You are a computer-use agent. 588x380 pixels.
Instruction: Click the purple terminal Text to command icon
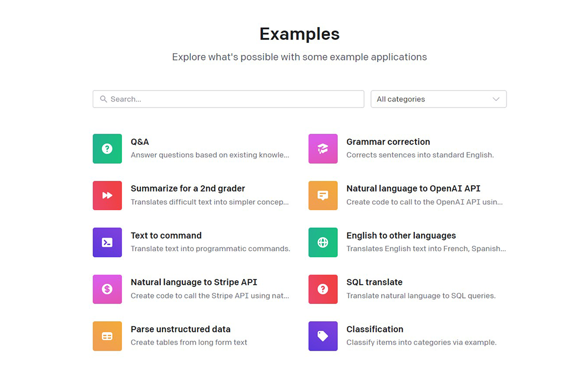[x=107, y=242]
